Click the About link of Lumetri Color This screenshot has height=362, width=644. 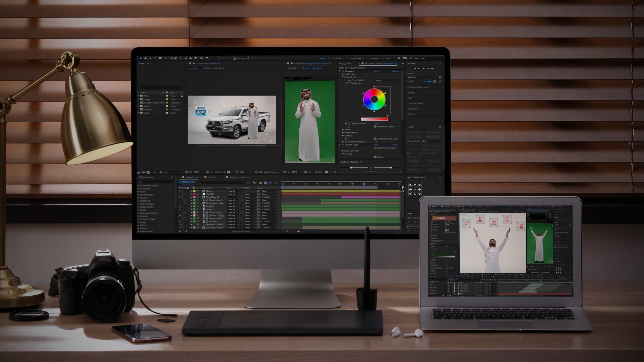(x=396, y=145)
